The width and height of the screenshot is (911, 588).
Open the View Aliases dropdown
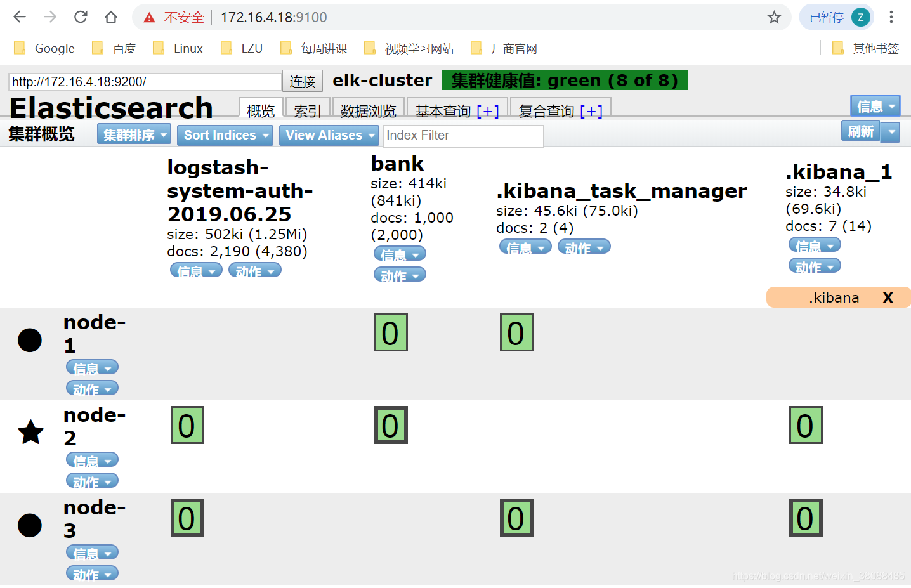click(x=329, y=134)
